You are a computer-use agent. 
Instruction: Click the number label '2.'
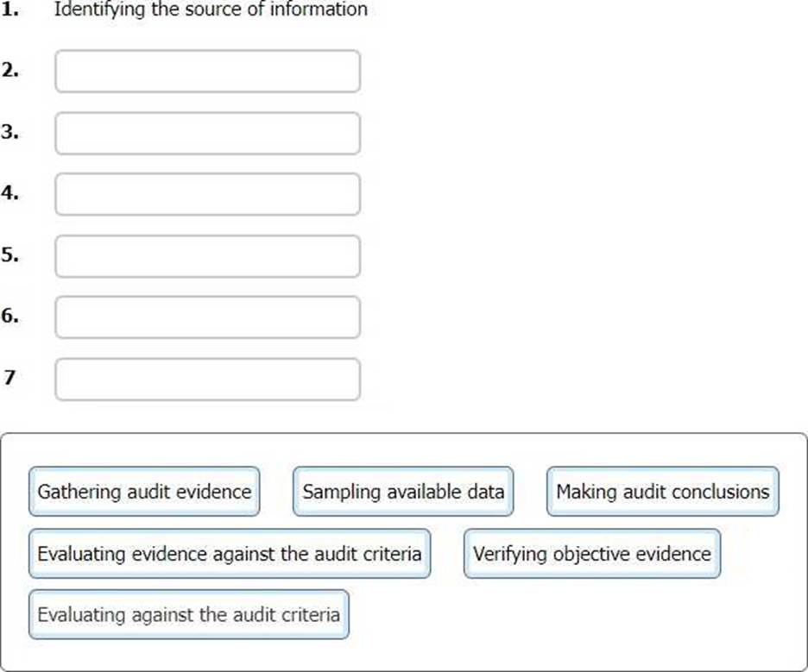tap(9, 70)
